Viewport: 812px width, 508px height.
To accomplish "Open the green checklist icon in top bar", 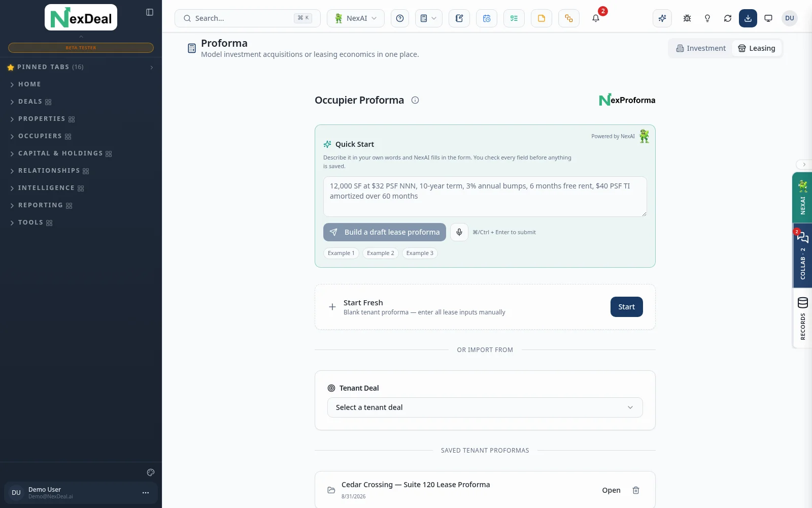I will coord(514,18).
